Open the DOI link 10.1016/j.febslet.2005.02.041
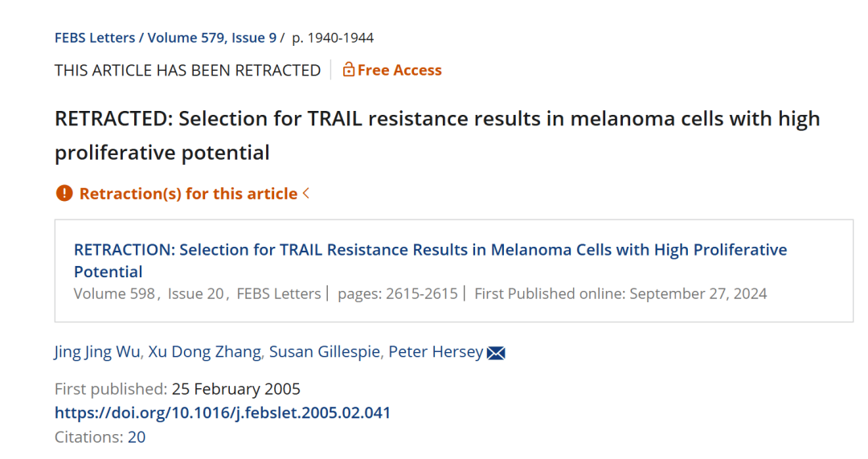The image size is (868, 459). pos(223,412)
